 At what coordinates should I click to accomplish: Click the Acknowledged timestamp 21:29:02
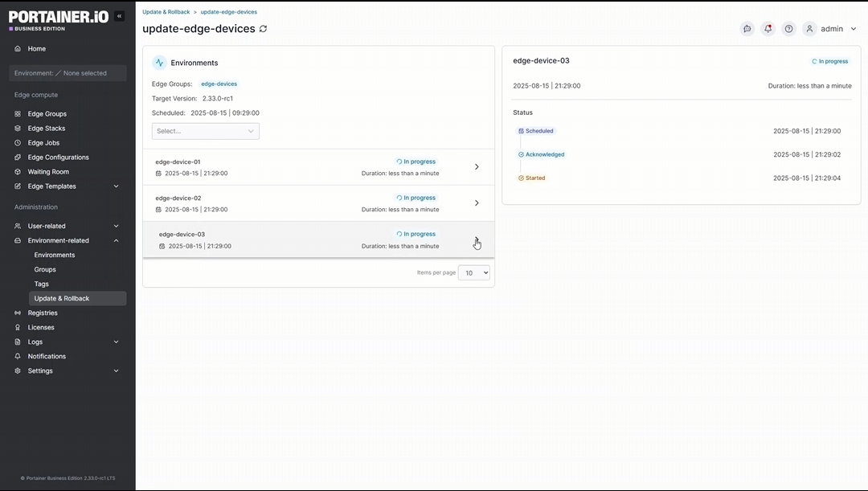tap(807, 154)
